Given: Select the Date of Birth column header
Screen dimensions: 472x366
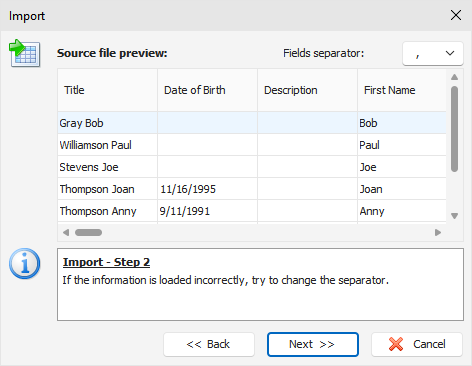Looking at the screenshot, I should (207, 90).
